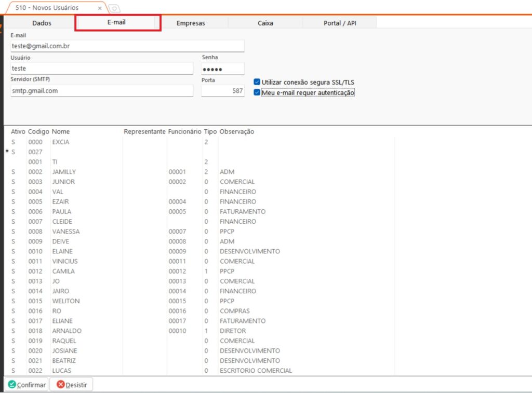
Task: Click the red cancel icon on Desistir
Action: point(61,385)
